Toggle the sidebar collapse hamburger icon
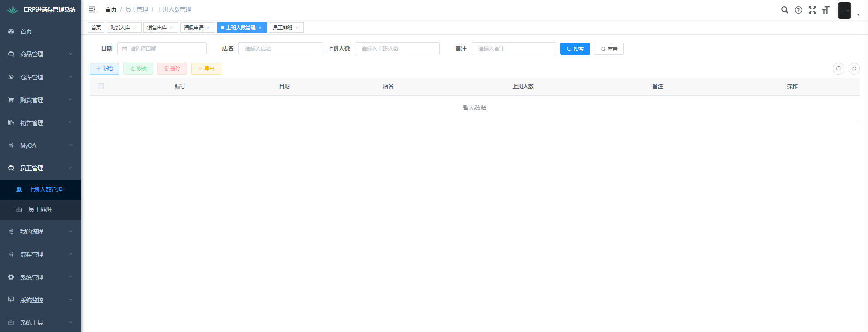The width and height of the screenshot is (868, 332). tap(92, 9)
